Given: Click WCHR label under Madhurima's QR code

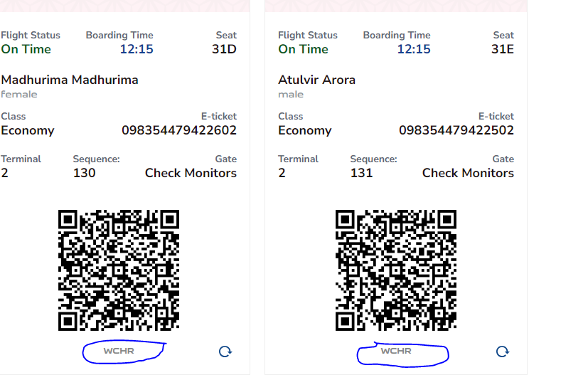Looking at the screenshot, I should click(x=119, y=351).
